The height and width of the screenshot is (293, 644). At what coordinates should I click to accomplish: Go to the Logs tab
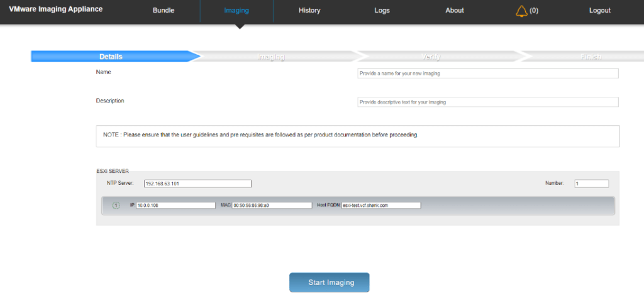pyautogui.click(x=382, y=11)
